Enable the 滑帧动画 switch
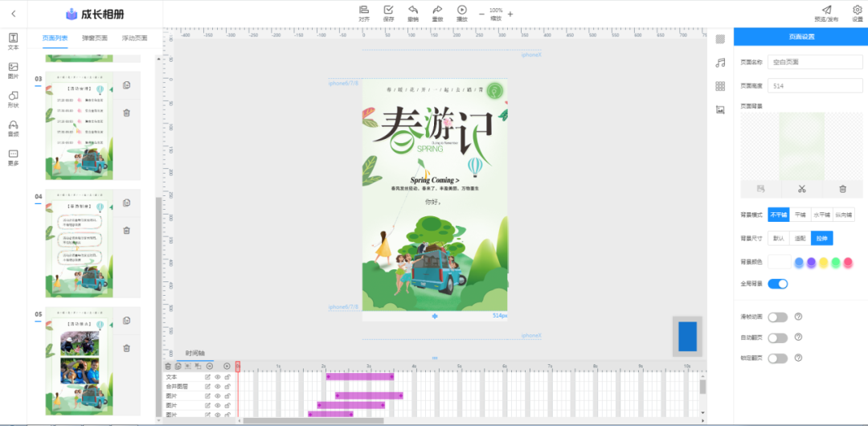The height and width of the screenshot is (426, 868). (777, 317)
